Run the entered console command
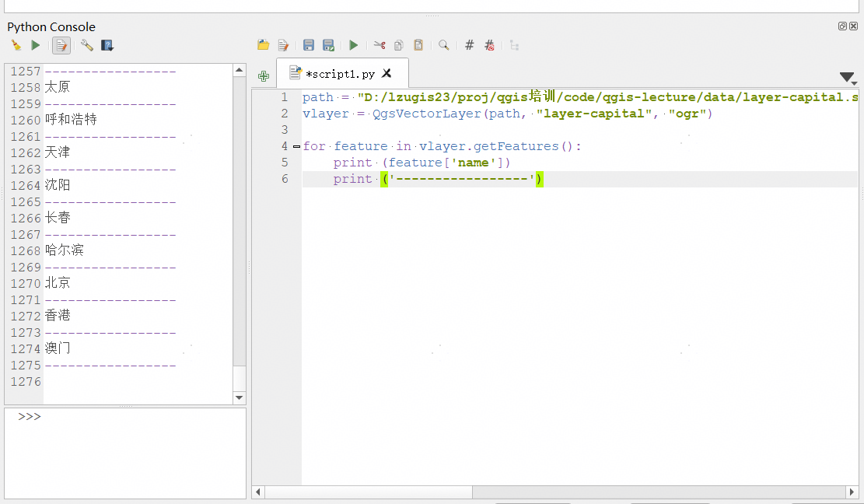This screenshot has height=504, width=864. pyautogui.click(x=35, y=45)
